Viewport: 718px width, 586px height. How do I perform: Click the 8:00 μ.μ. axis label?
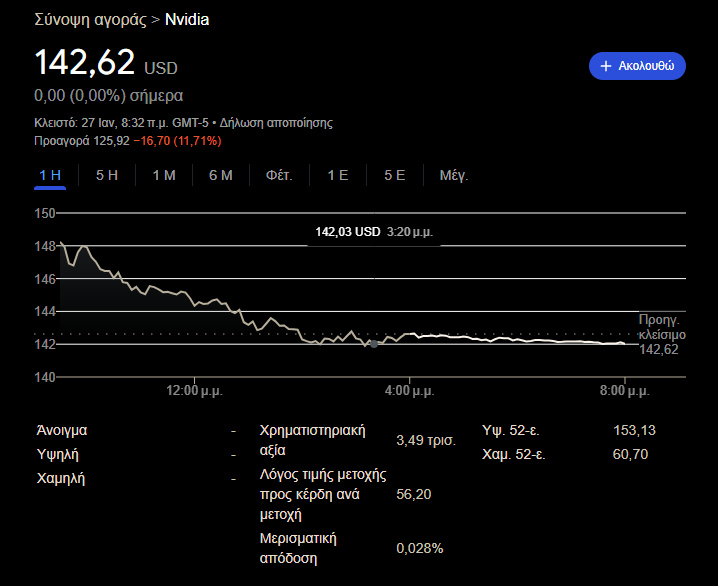(625, 391)
